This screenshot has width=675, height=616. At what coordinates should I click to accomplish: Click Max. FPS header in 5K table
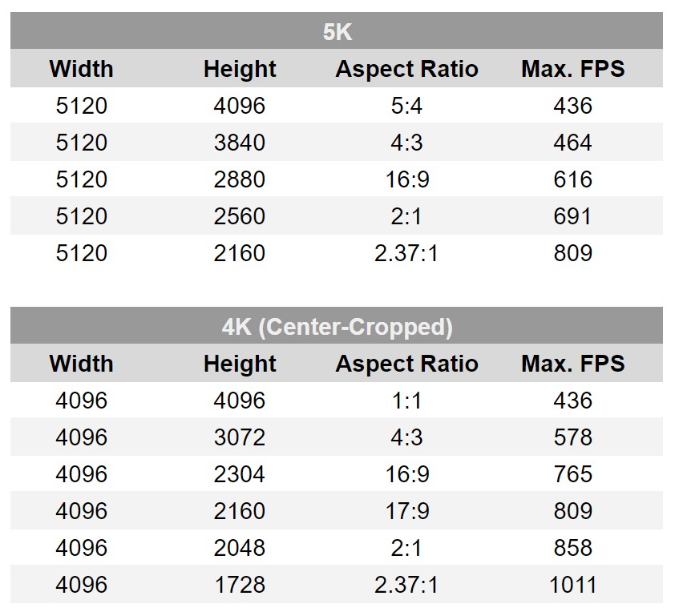pos(573,69)
